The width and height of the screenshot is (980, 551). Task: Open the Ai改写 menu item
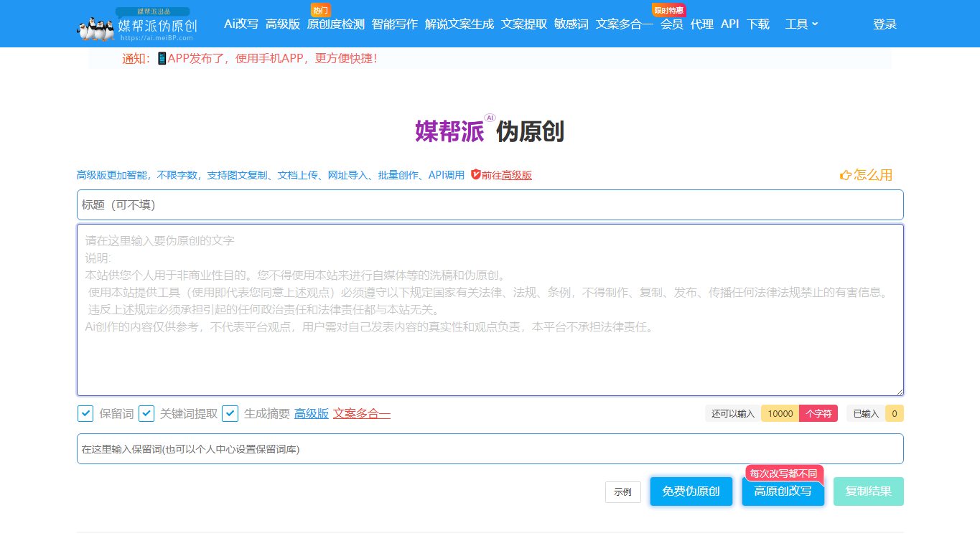(241, 24)
